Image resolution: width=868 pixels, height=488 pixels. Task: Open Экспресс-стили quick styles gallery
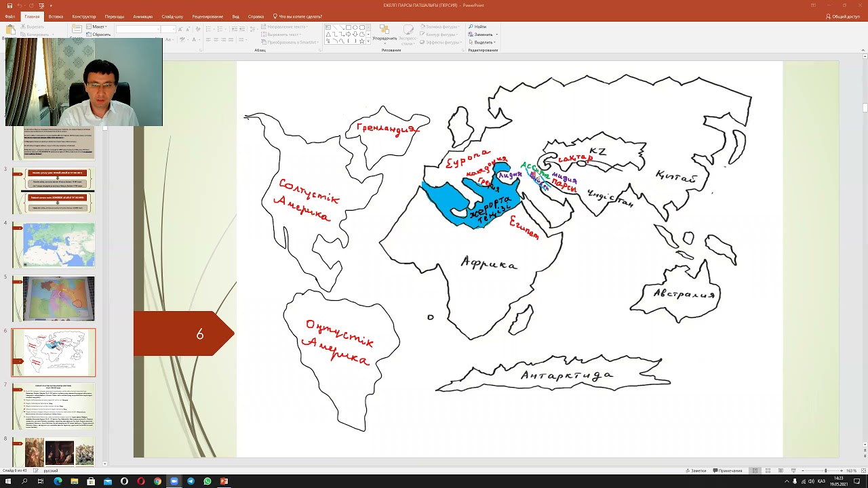(408, 35)
